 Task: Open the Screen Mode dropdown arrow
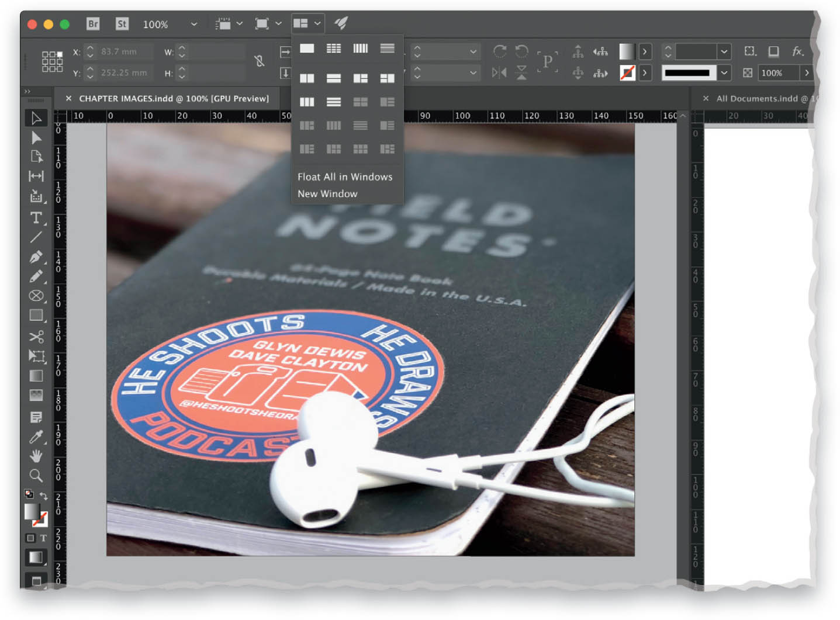(x=278, y=23)
